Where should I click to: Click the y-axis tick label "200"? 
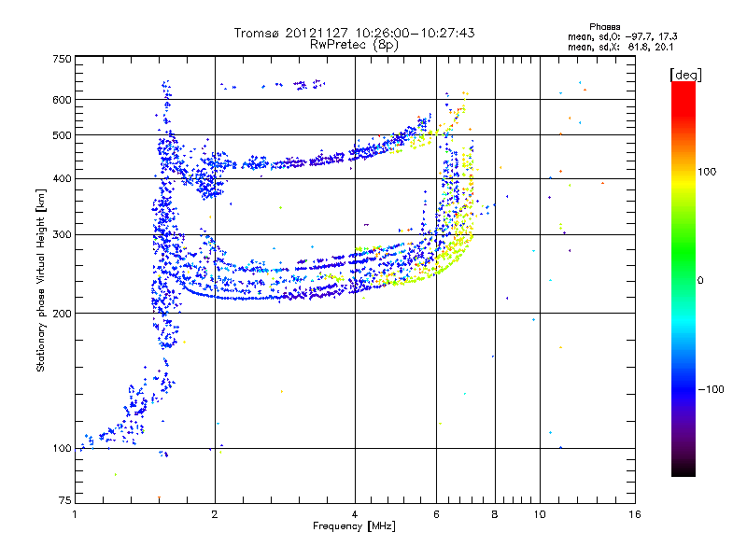(x=63, y=314)
